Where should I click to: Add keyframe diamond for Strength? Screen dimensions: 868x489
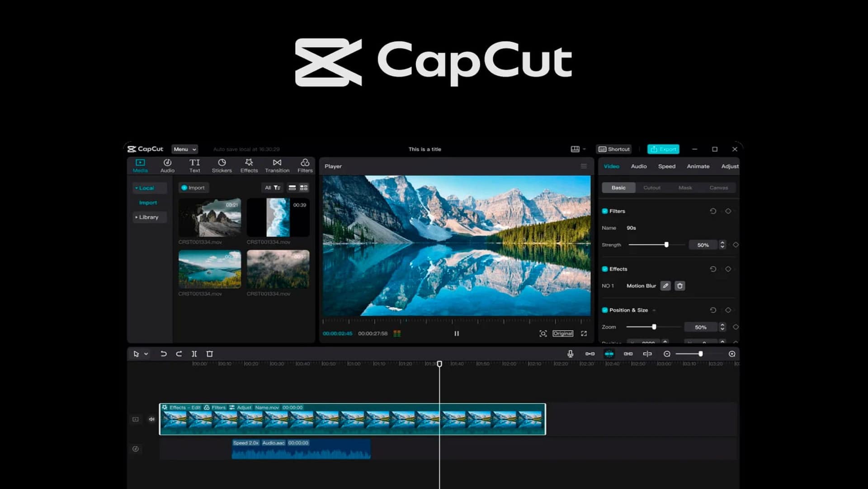[x=736, y=245]
